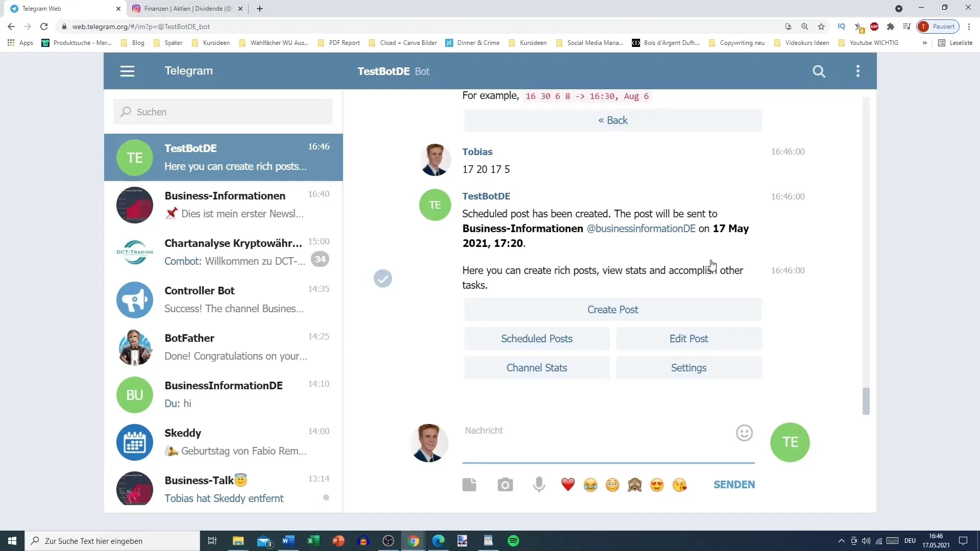
Task: Click the search icon in Telegram header
Action: 819,70
